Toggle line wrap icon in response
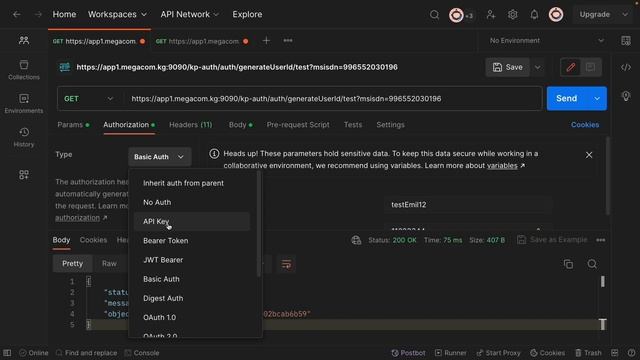Screen dimensions: 640x360 coord(286,264)
